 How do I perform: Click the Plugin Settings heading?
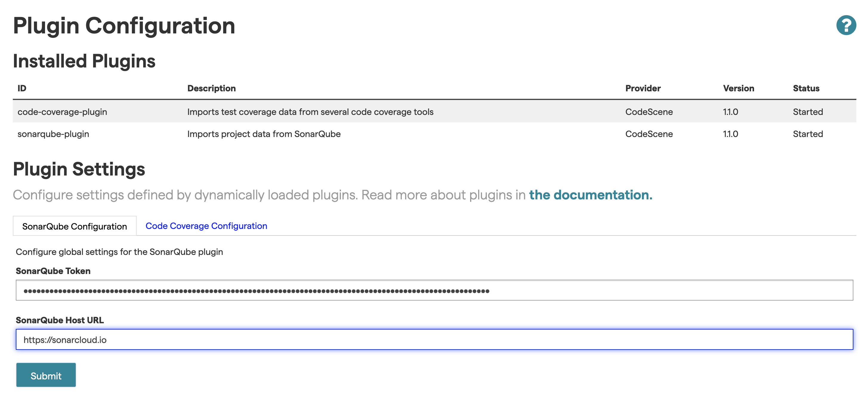(x=79, y=169)
